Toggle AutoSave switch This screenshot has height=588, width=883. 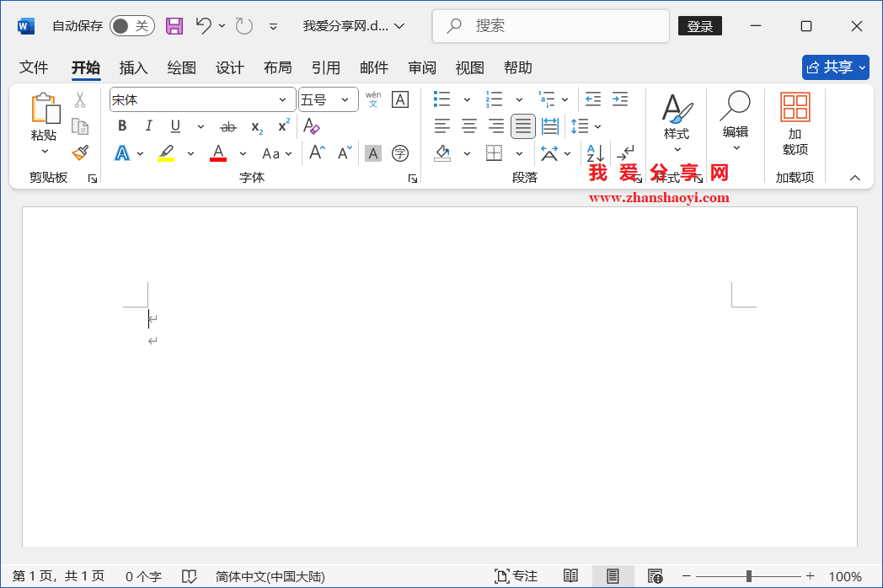tap(131, 26)
